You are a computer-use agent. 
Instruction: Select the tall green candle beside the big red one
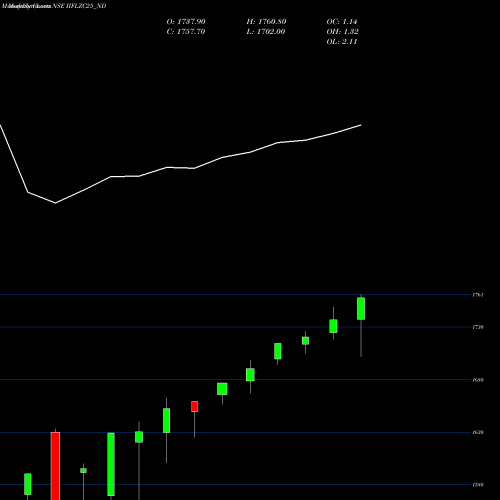pyautogui.click(x=111, y=464)
